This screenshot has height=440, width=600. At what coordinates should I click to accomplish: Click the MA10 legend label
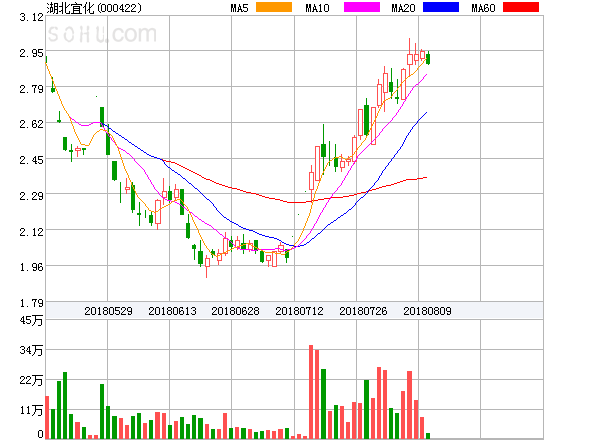click(317, 8)
